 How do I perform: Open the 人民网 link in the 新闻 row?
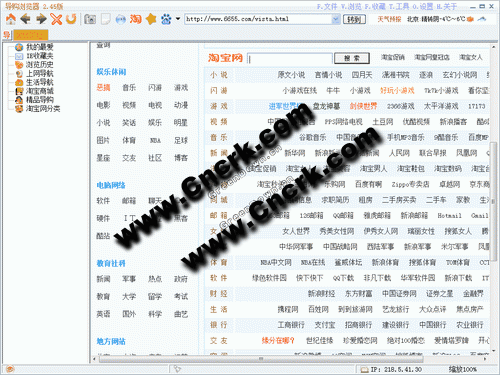tap(399, 153)
